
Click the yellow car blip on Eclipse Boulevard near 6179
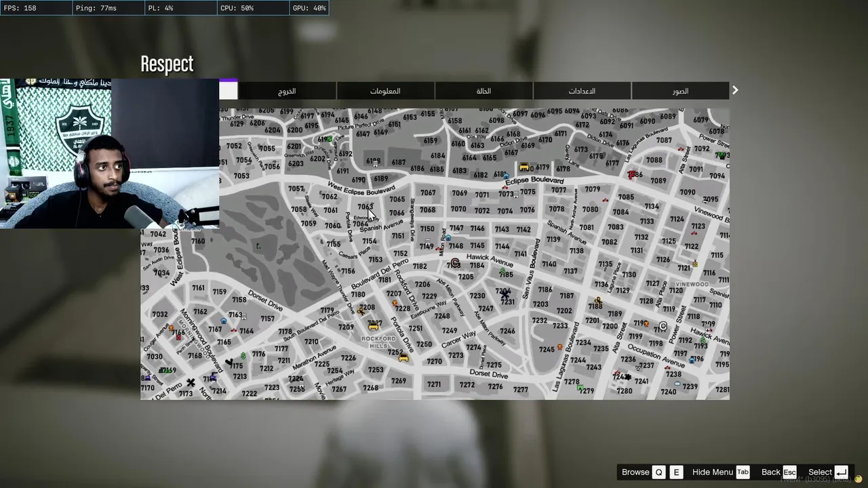coord(524,167)
